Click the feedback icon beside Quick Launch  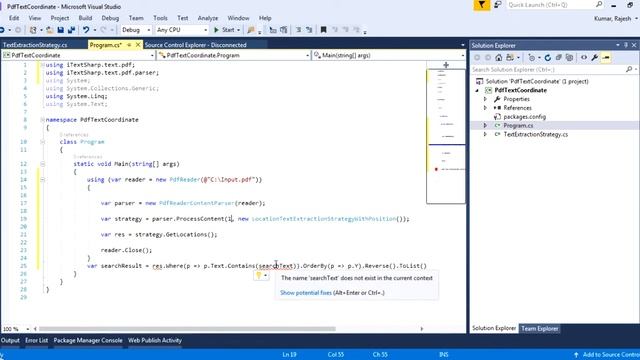point(498,5)
